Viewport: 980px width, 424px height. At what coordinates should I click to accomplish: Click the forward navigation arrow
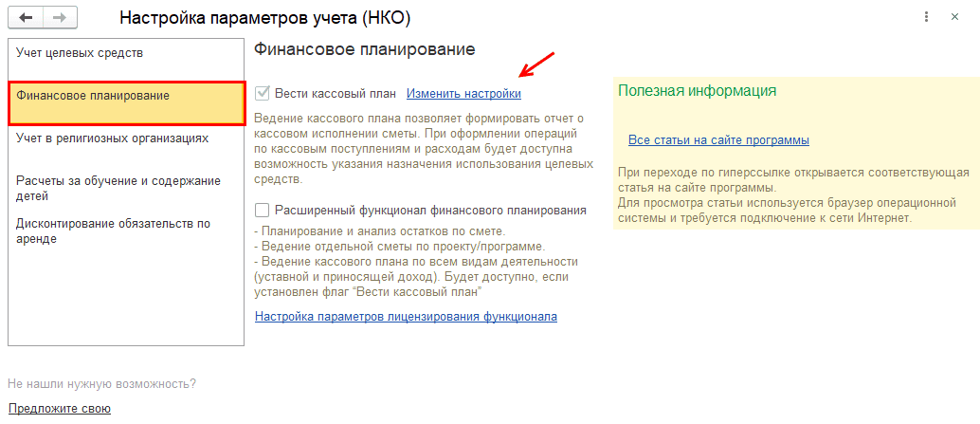pos(59,18)
